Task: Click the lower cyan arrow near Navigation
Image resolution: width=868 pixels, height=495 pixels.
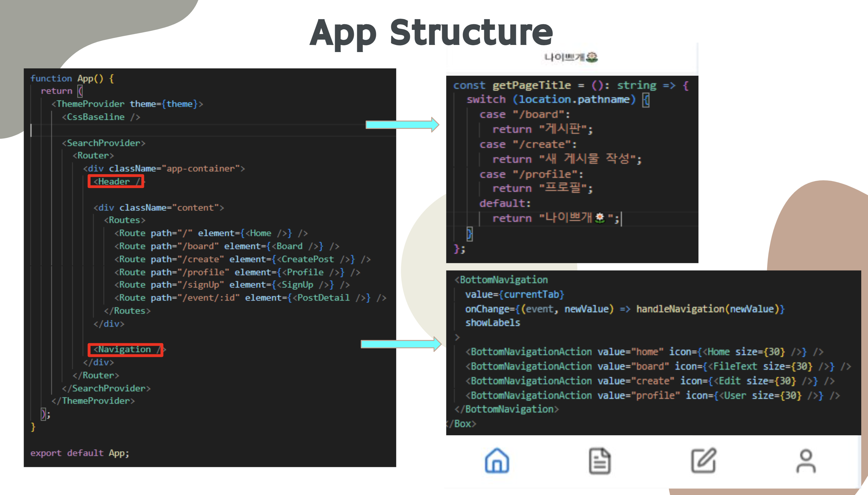Action: [x=401, y=344]
